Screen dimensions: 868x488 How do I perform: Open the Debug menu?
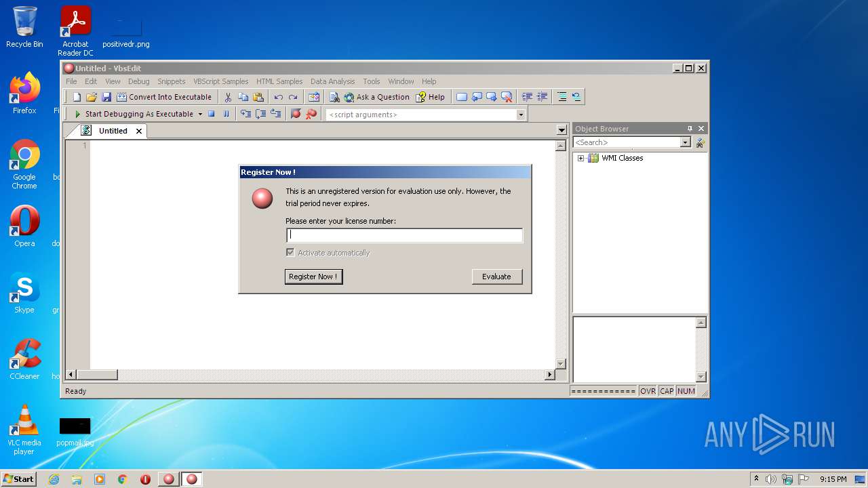(x=138, y=81)
